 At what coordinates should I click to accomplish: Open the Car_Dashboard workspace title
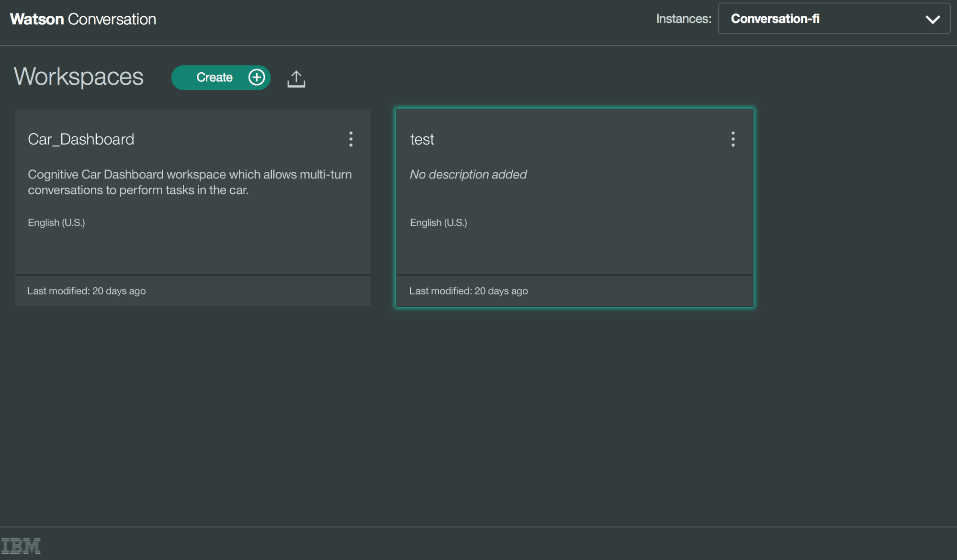pos(81,139)
